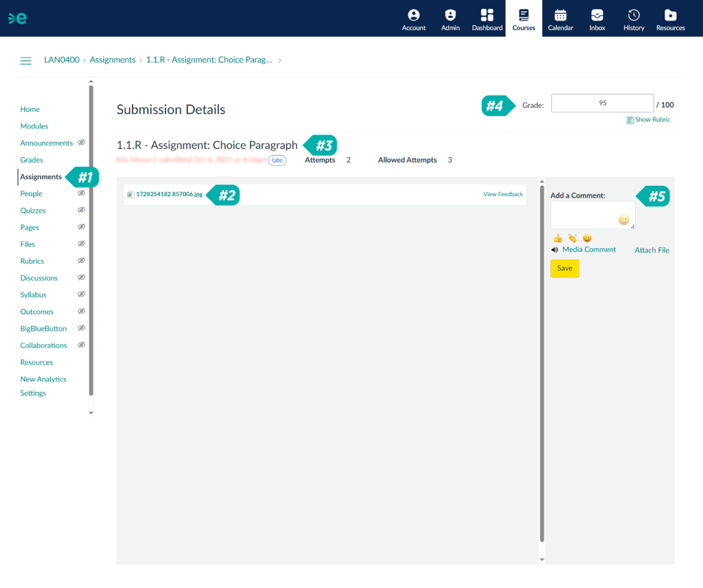
Task: Insert the thumbs up emoji
Action: coord(557,238)
